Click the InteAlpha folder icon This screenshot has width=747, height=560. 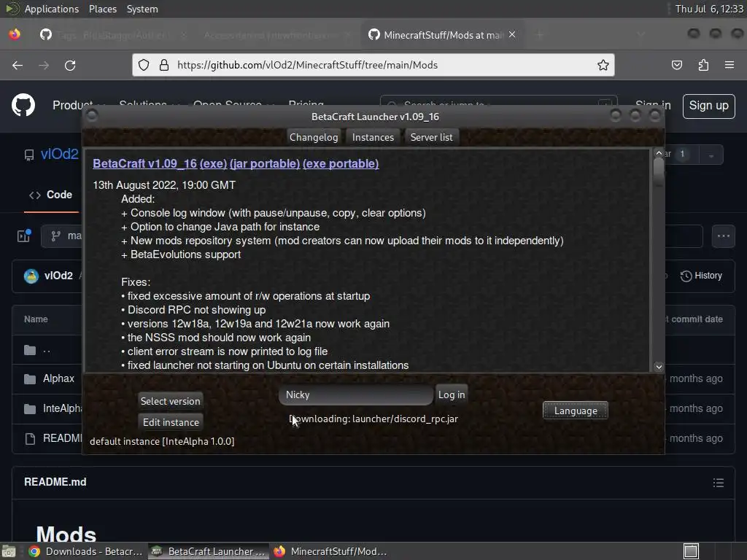30,408
